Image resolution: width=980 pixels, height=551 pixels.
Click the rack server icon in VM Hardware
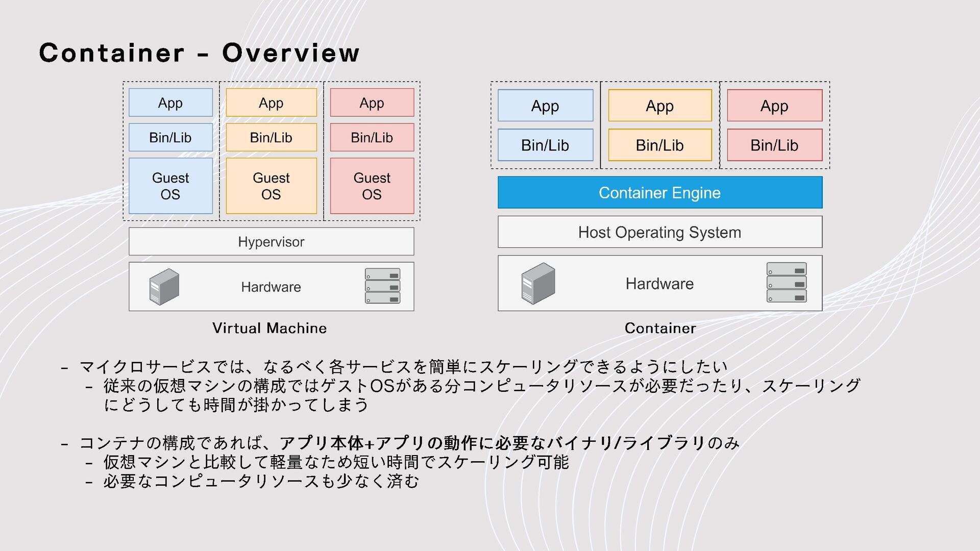(x=382, y=286)
